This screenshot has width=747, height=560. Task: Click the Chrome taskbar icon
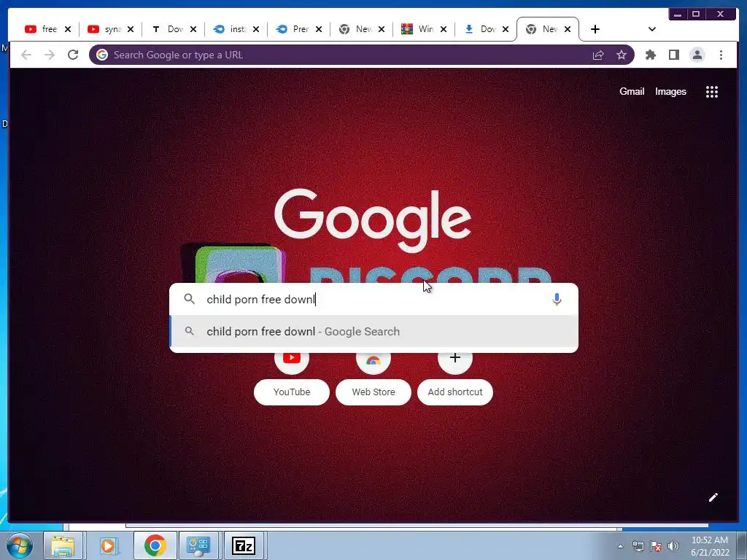[x=155, y=545]
